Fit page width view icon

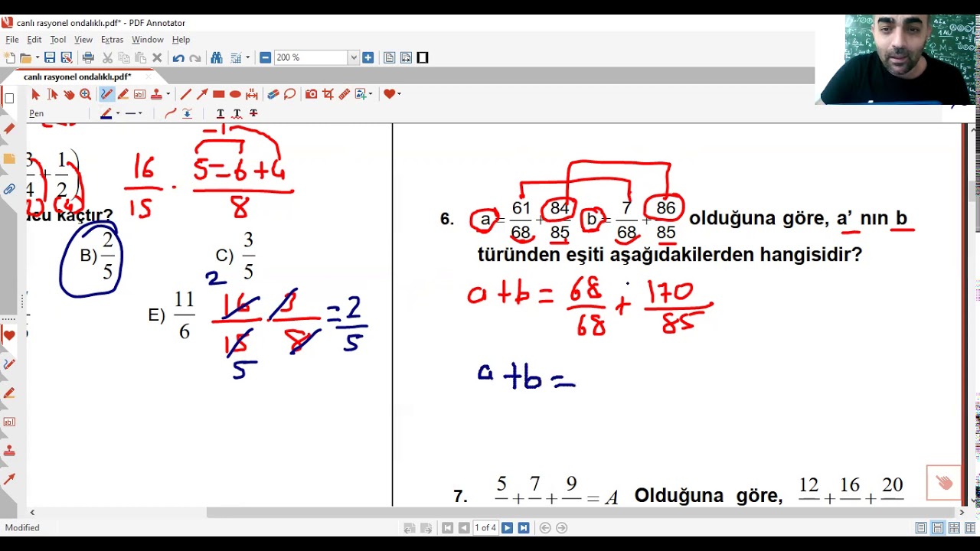(x=406, y=57)
